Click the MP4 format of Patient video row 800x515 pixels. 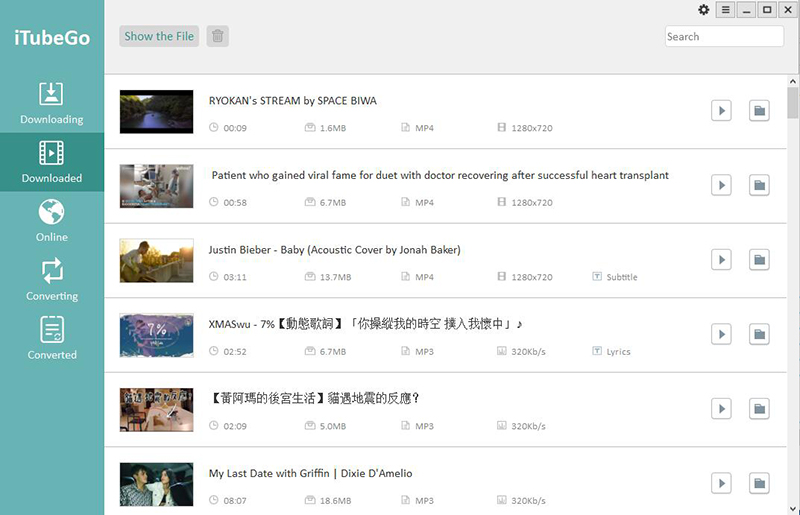point(417,203)
